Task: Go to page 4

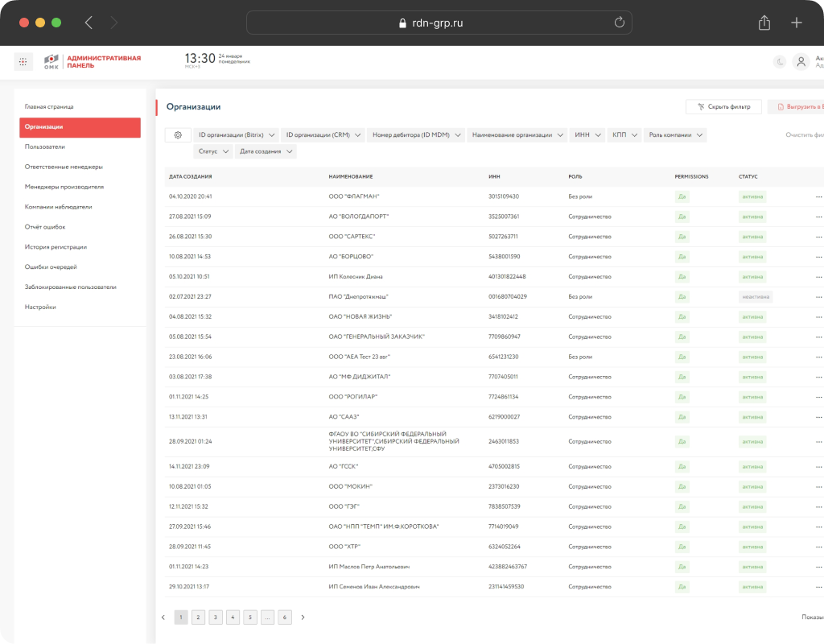Action: (233, 617)
